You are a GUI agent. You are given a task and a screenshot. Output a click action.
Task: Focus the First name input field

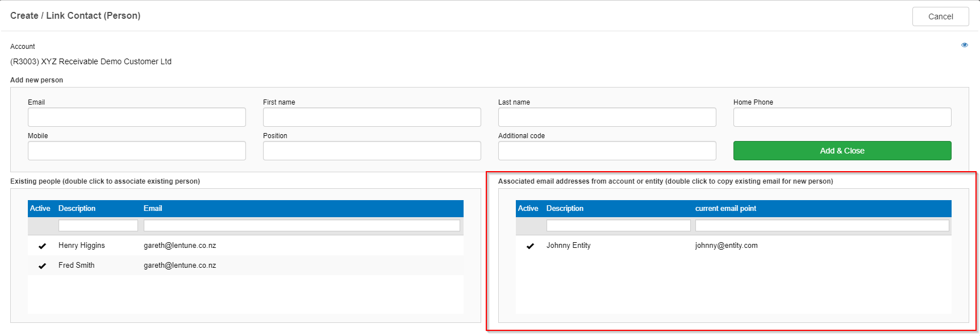click(372, 117)
